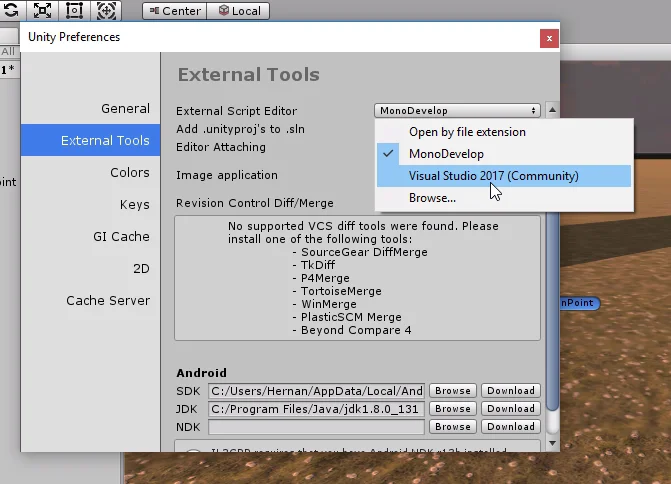
Task: Browse for the NDK folder
Action: (x=453, y=427)
